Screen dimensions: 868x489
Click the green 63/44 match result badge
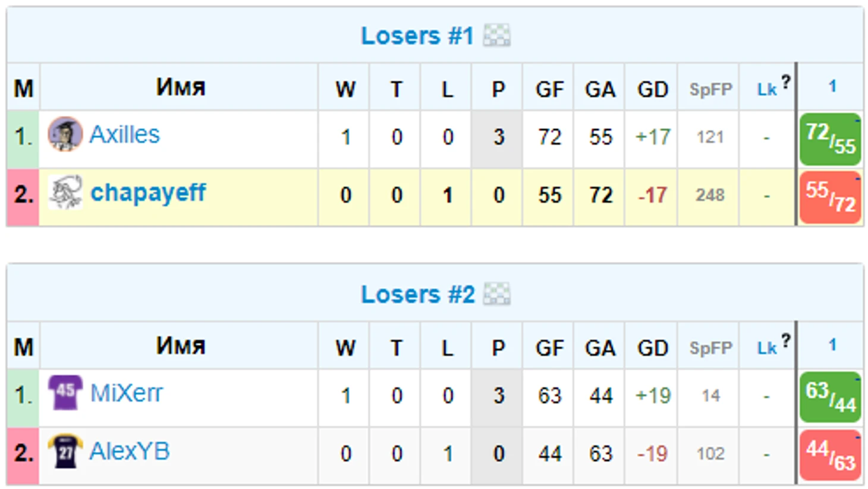click(x=831, y=397)
